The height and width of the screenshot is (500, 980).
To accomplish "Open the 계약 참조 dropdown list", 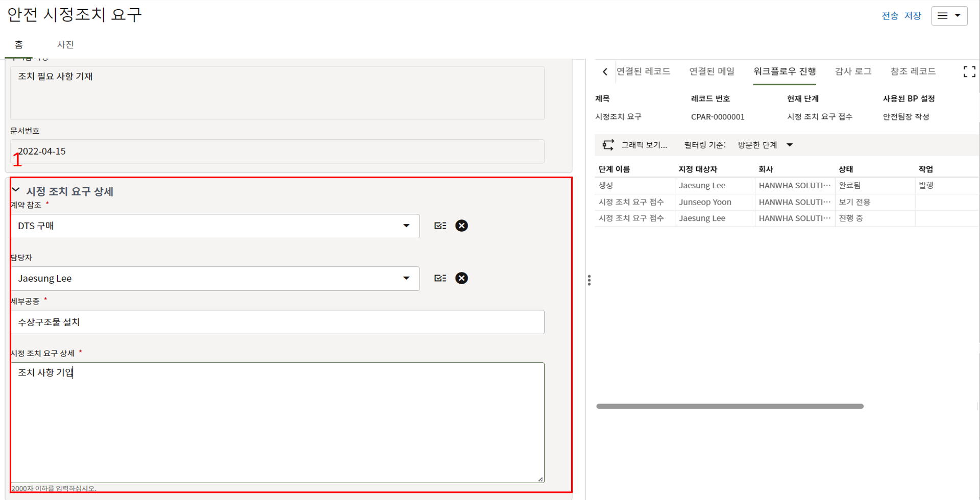I will tap(406, 226).
